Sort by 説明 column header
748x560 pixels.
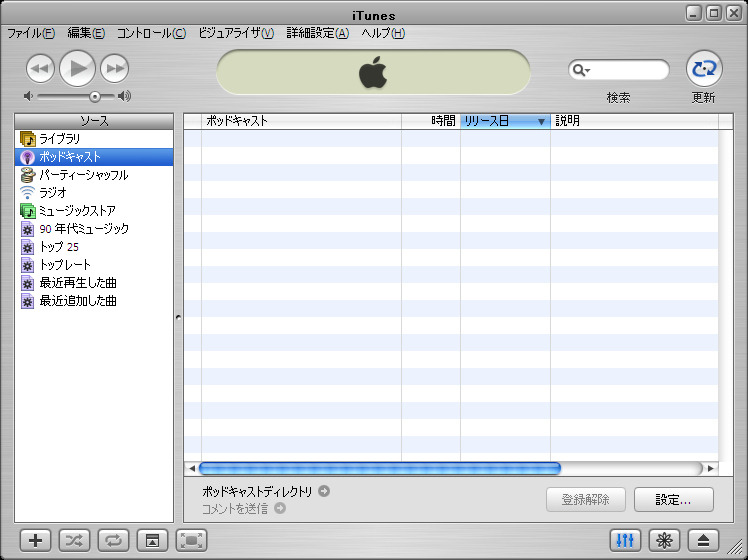point(634,121)
